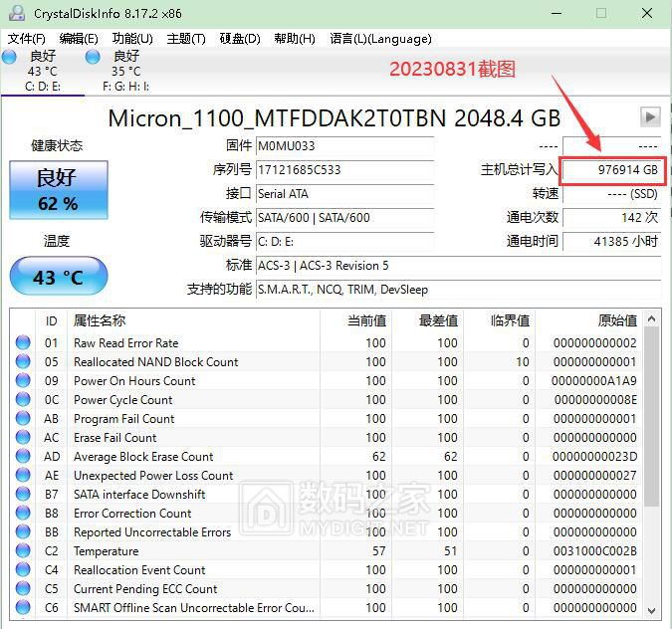The height and width of the screenshot is (629, 672).
Task: Click the ID column header
Action: pyautogui.click(x=52, y=320)
